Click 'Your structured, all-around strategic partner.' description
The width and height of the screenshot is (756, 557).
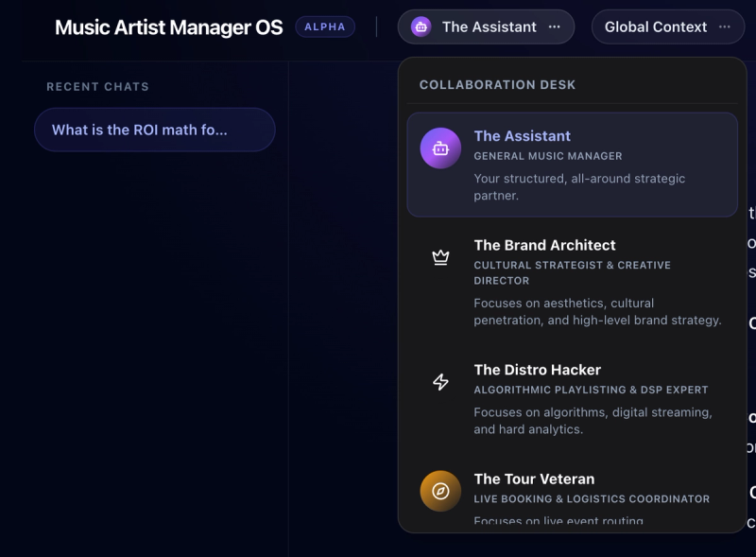(x=579, y=187)
